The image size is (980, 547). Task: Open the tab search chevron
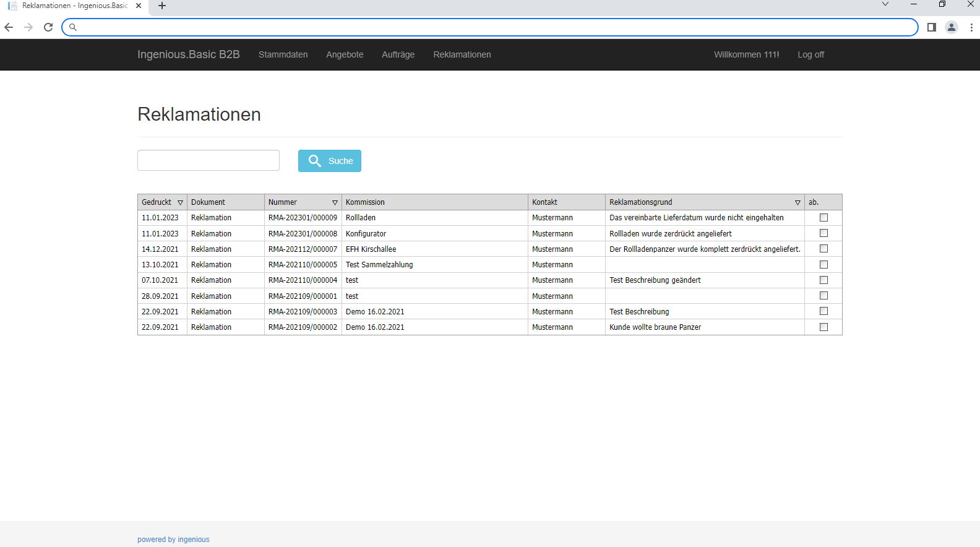tap(885, 4)
